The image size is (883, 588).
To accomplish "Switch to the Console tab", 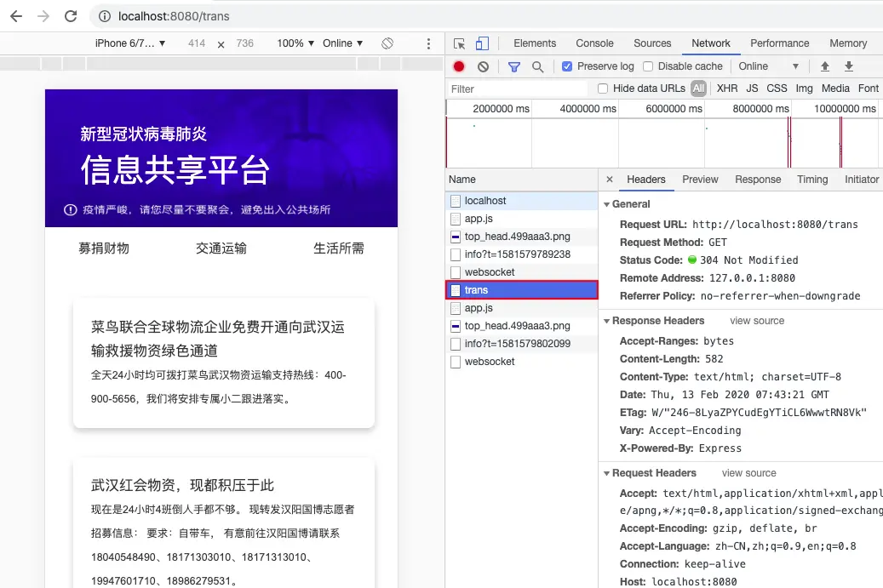I will pos(594,43).
